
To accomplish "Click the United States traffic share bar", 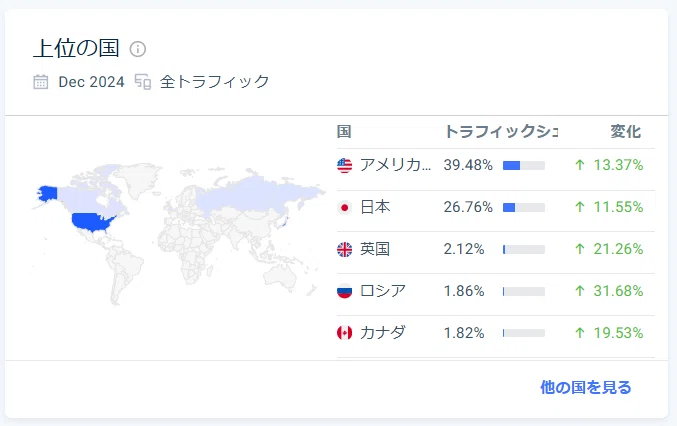I will 524,165.
